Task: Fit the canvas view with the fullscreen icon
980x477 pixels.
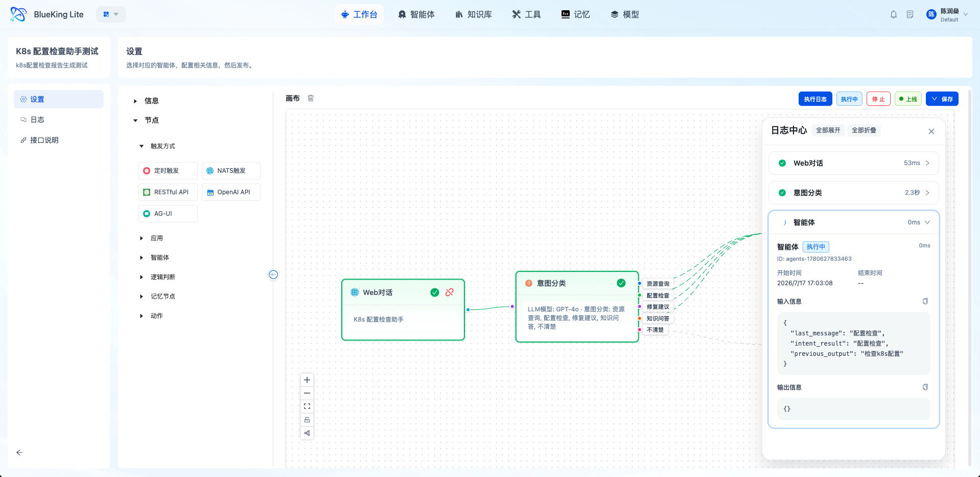Action: pyautogui.click(x=307, y=406)
